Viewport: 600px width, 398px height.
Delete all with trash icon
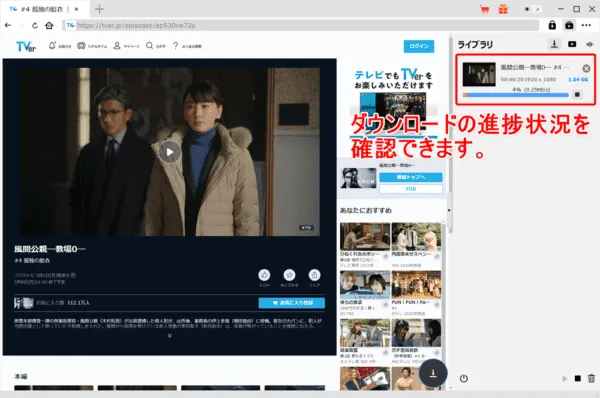pyautogui.click(x=591, y=378)
